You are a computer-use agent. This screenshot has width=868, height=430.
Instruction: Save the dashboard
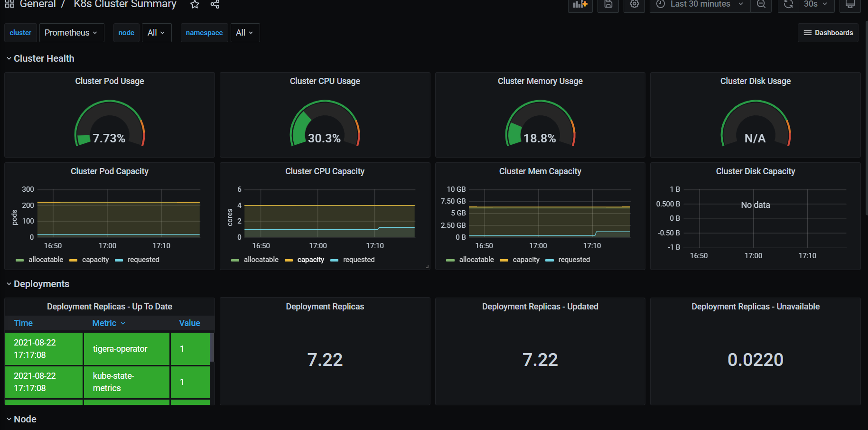pyautogui.click(x=608, y=4)
